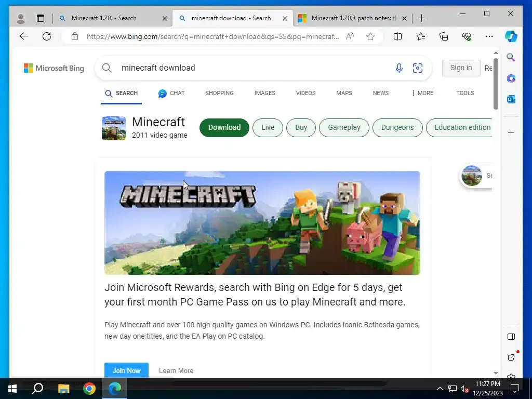Open the CHAT search tab
The image size is (532, 399).
(171, 94)
